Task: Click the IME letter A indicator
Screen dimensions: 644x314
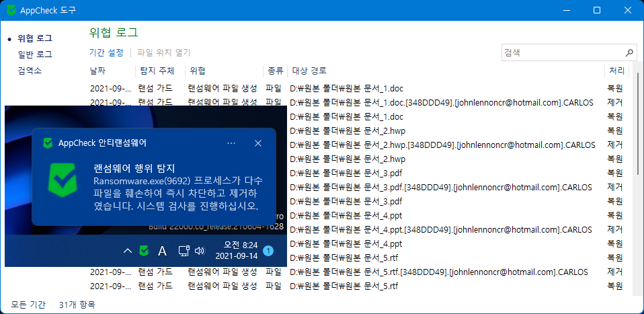Action: click(x=162, y=251)
